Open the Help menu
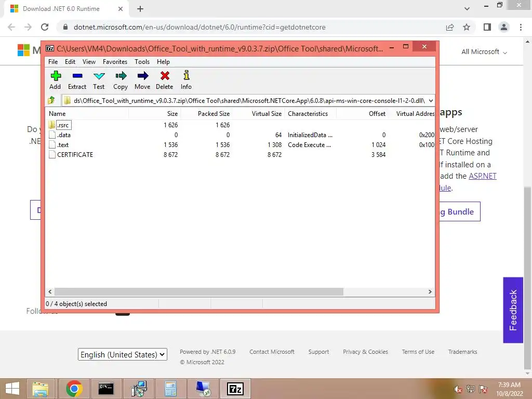532x399 pixels. (x=163, y=62)
